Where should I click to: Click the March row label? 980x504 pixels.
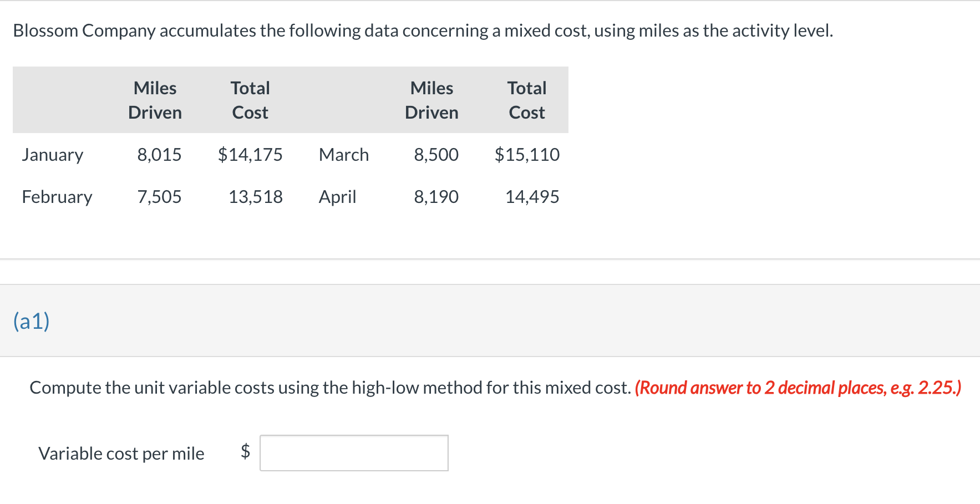[344, 155]
